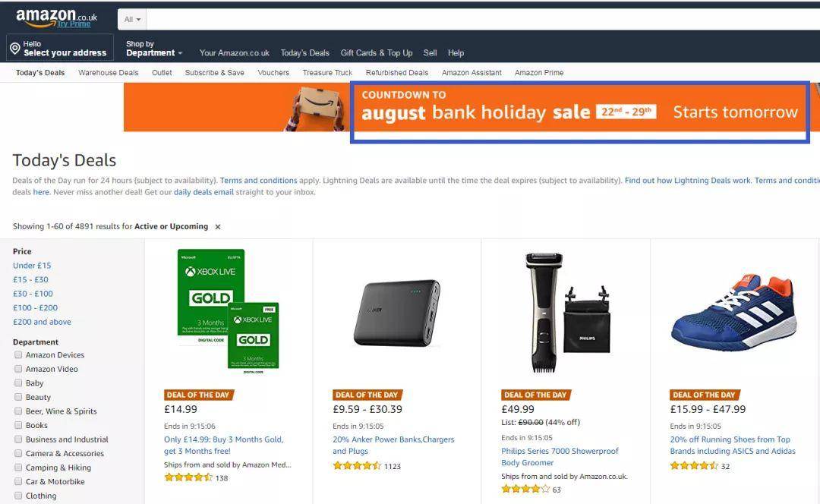The image size is (820, 504).
Task: Click star rating of Anker power banks
Action: pyautogui.click(x=357, y=465)
